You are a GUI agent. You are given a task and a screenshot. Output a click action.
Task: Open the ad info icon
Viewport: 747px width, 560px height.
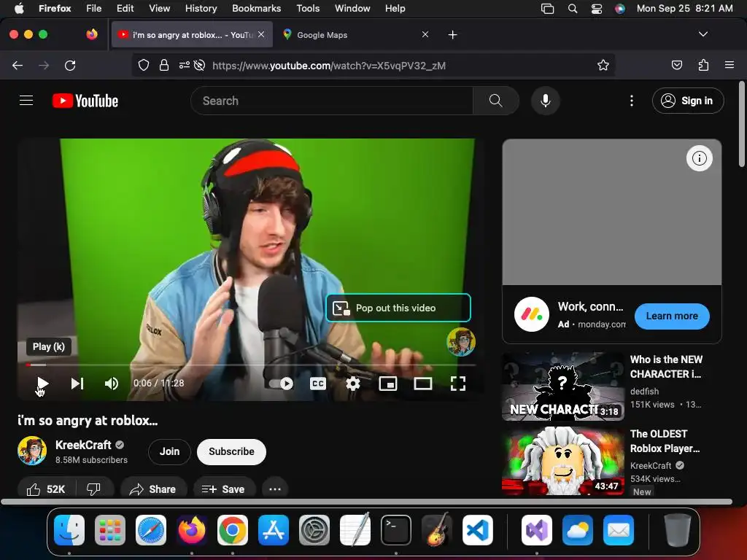[700, 158]
